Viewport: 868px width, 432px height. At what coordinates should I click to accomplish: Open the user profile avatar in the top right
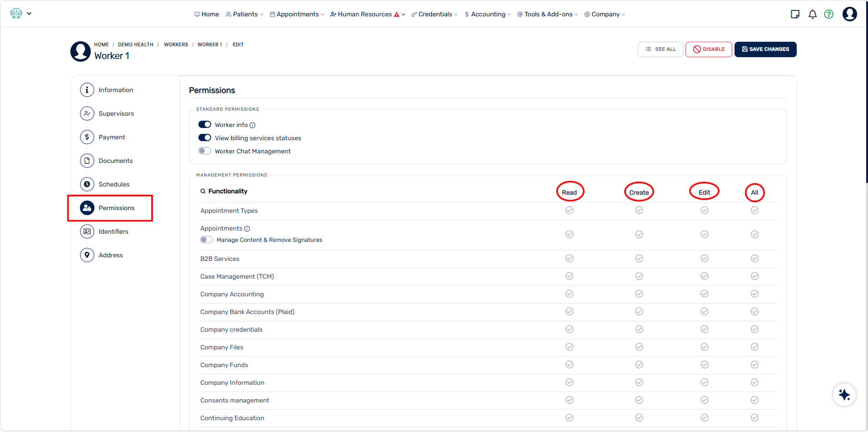tap(850, 14)
